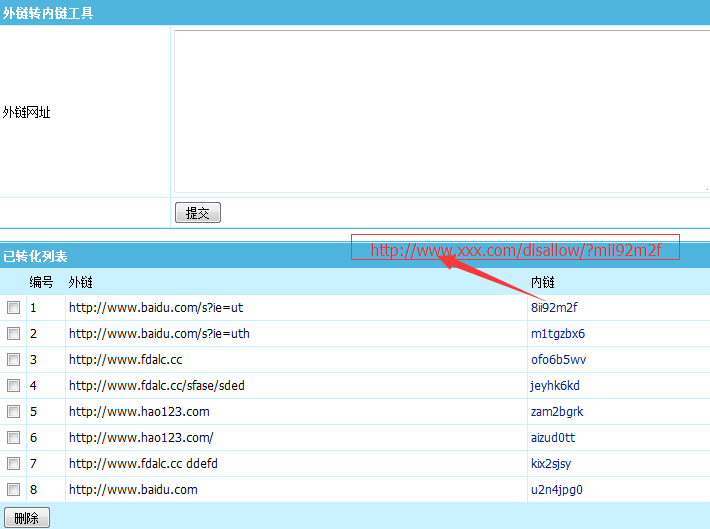Viewport: 710px width, 529px height.
Task: Open internal link aizud0tt
Action: (x=553, y=438)
